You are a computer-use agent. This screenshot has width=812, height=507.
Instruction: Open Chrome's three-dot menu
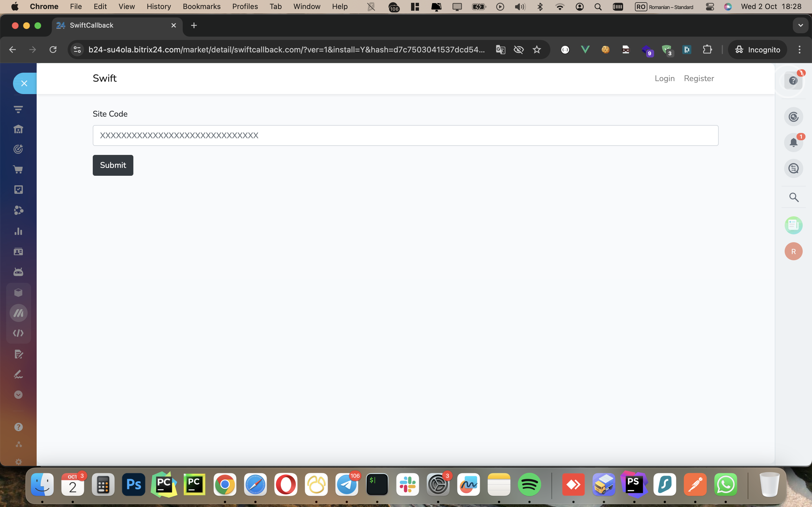(x=800, y=50)
